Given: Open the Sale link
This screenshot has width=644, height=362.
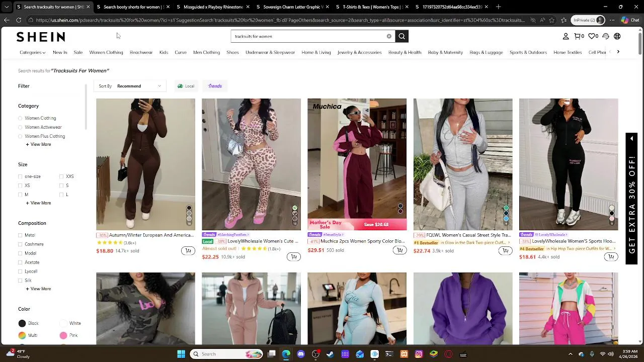Looking at the screenshot, I should pos(78,52).
